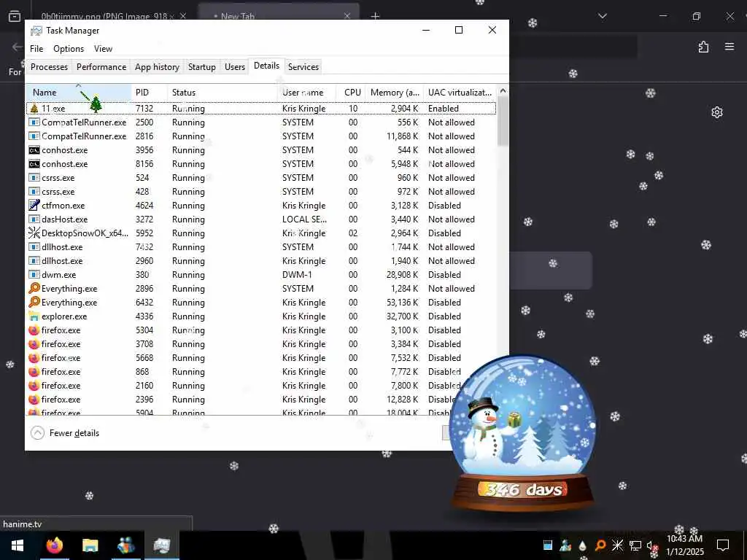Open Firefox extensions puzzle icon
Screen dimensions: 747x560
tap(704, 47)
